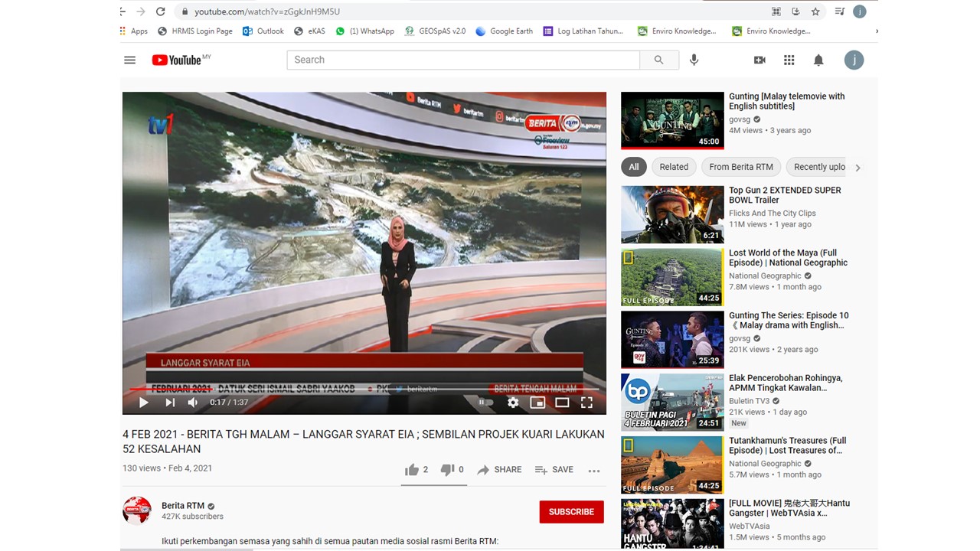
Task: Switch to miniplayer mode
Action: [537, 403]
